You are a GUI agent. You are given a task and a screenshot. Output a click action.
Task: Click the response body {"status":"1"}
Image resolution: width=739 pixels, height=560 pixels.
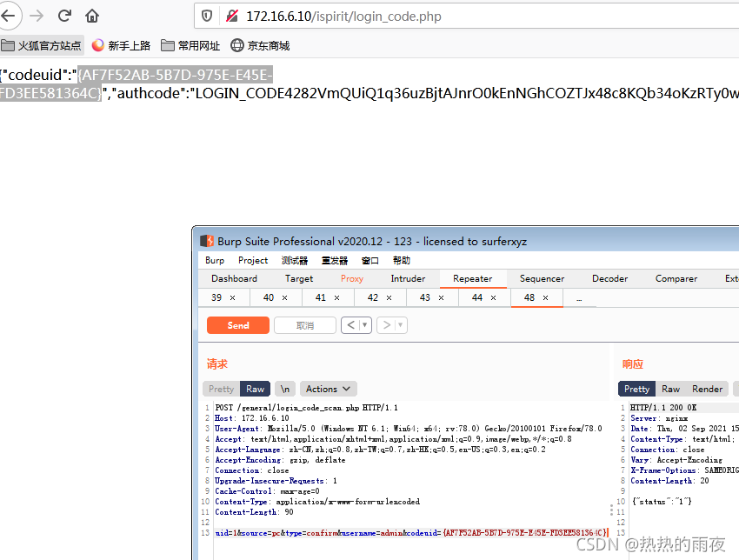(662, 502)
